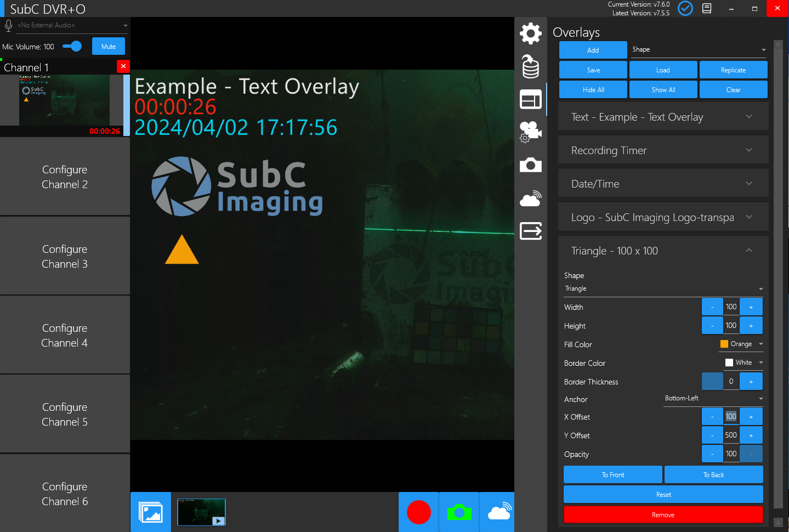
Task: Open the export arrow panel icon
Action: 530,231
